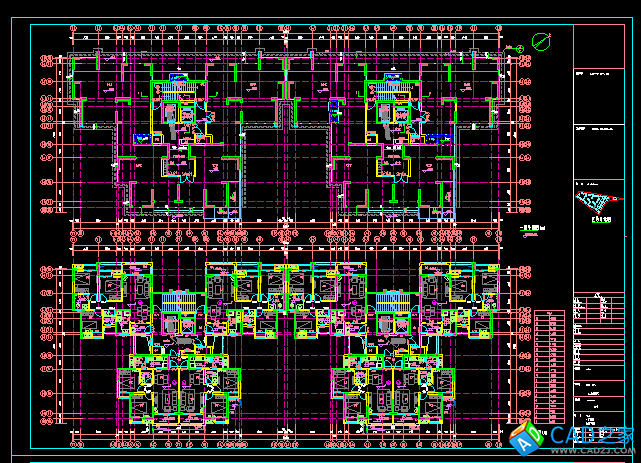
Task: Select the second title block cell from top
Action: [602, 98]
